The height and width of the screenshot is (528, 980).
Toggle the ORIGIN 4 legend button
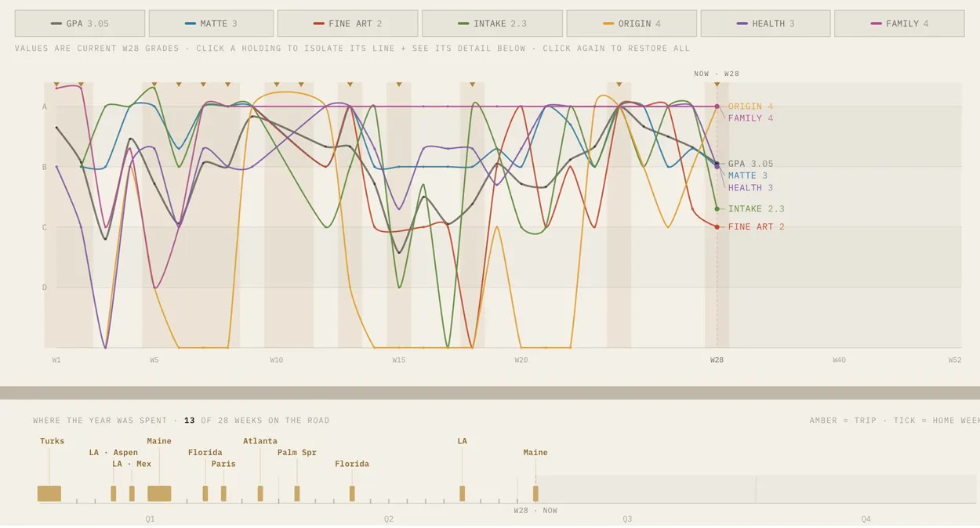[632, 24]
